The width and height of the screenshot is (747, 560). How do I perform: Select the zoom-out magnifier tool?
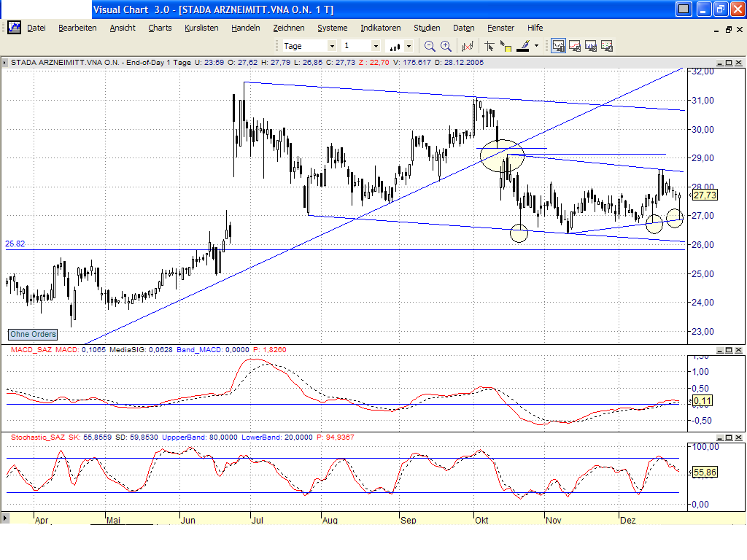430,44
